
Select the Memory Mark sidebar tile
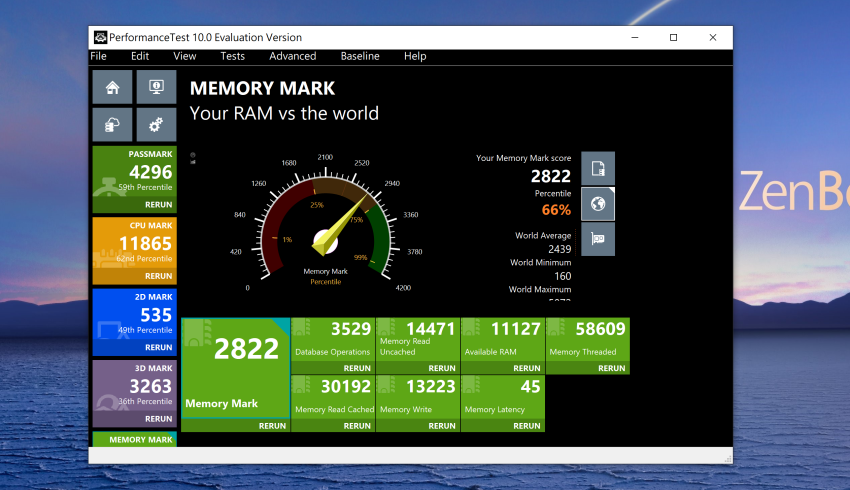click(x=134, y=439)
